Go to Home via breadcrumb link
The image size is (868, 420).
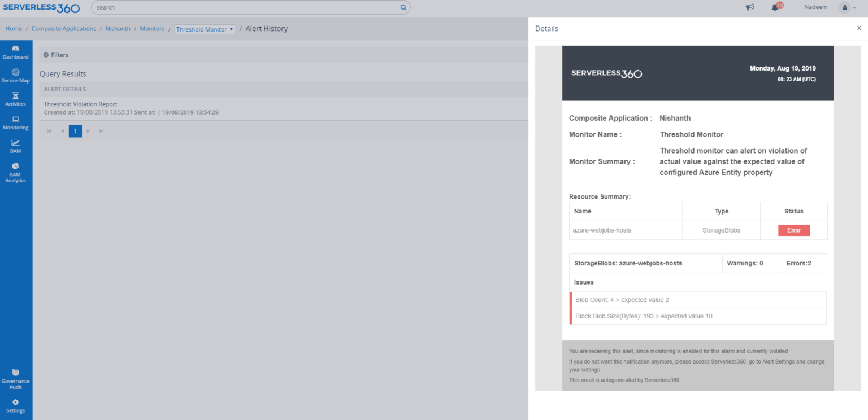pyautogui.click(x=14, y=28)
